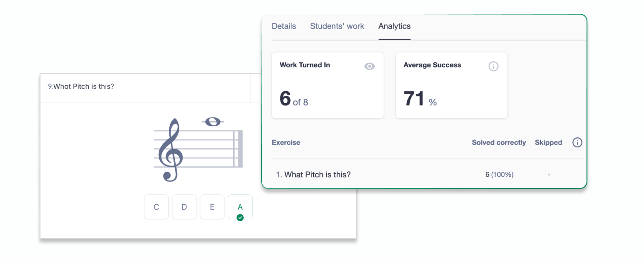Open the Details tab
The width and height of the screenshot is (644, 258).
[x=284, y=26]
